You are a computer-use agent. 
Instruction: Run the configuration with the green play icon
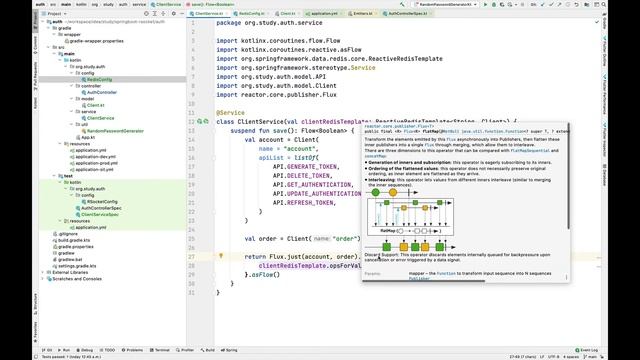click(x=485, y=4)
